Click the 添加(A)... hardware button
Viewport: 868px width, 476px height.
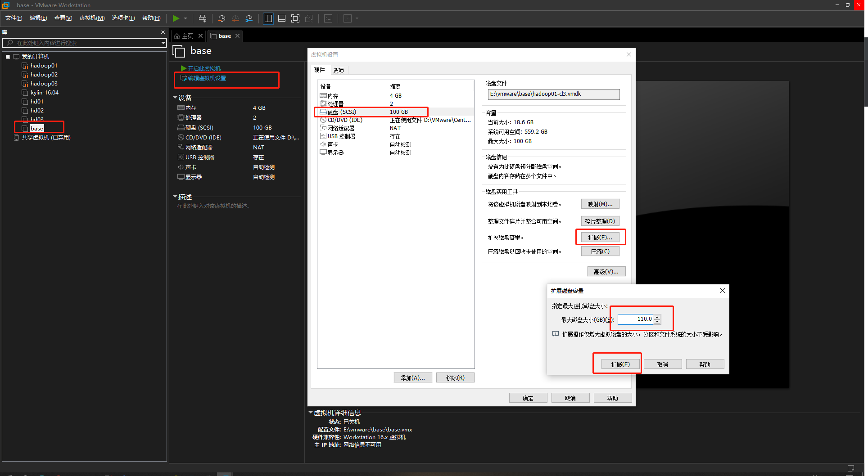coord(413,378)
